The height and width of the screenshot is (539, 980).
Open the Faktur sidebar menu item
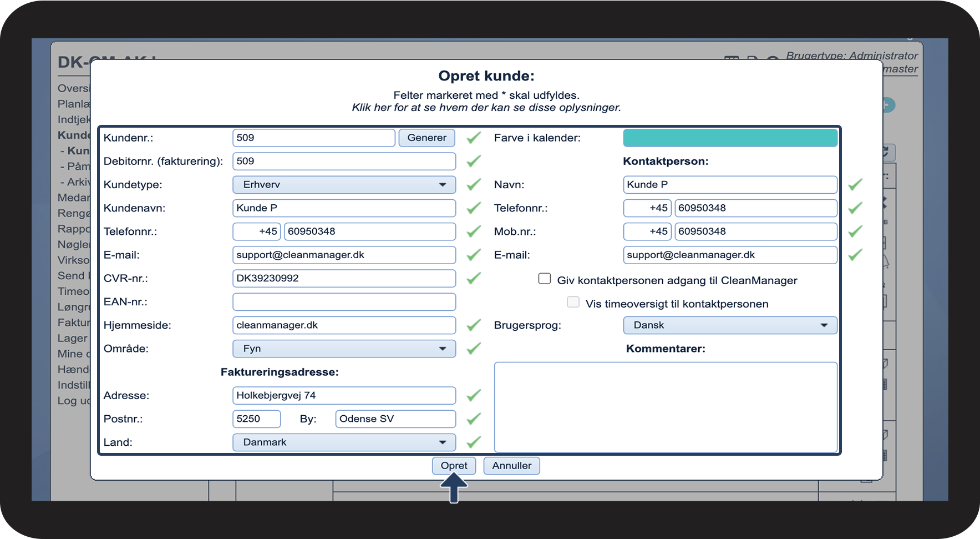click(74, 323)
